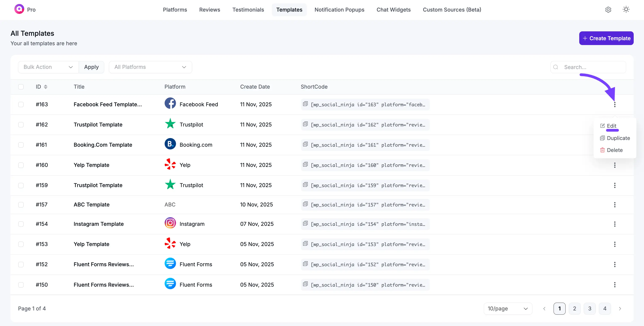Open the All Platforms filter dropdown
644x326 pixels.
(x=150, y=67)
